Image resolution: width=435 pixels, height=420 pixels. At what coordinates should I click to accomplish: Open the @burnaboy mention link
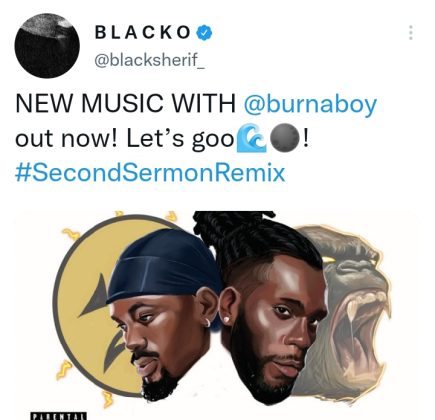pos(310,104)
